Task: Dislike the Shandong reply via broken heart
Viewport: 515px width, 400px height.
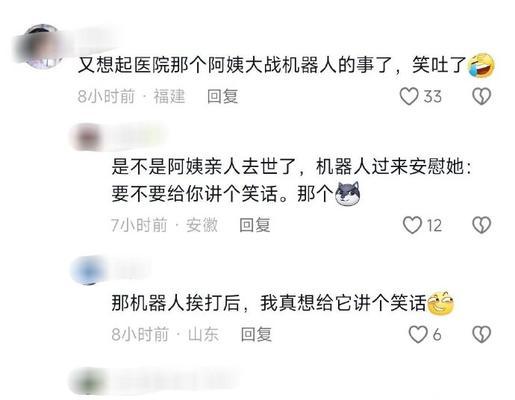Action: [x=482, y=334]
